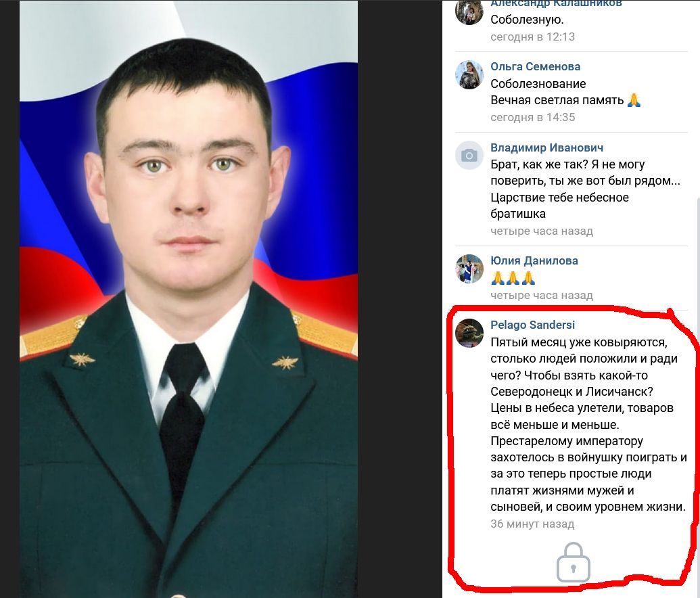The image size is (700, 598).
Task: Open Владимир Иванович profile link
Action: tap(547, 147)
